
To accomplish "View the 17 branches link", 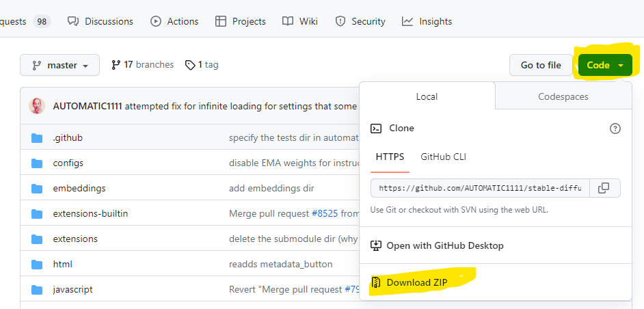I will click(142, 64).
